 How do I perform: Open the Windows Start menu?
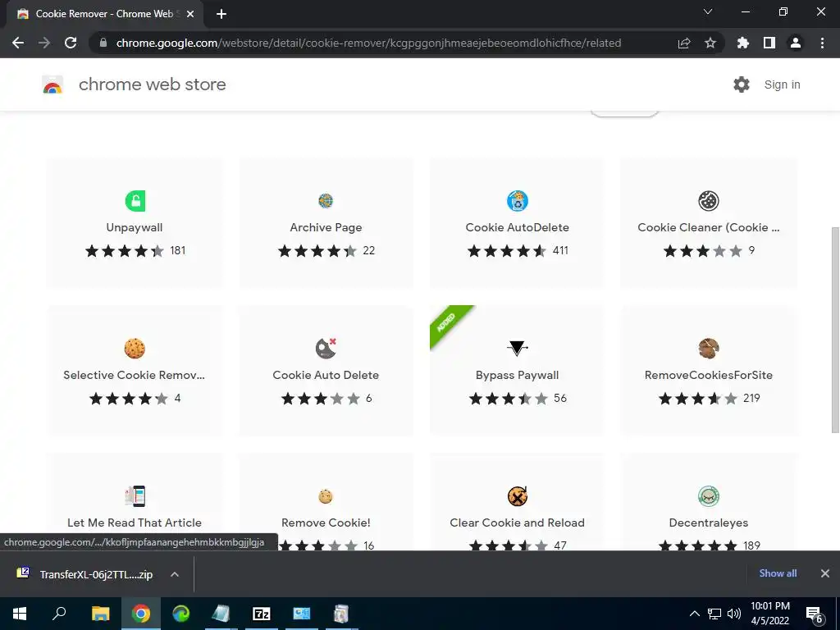pos(20,614)
